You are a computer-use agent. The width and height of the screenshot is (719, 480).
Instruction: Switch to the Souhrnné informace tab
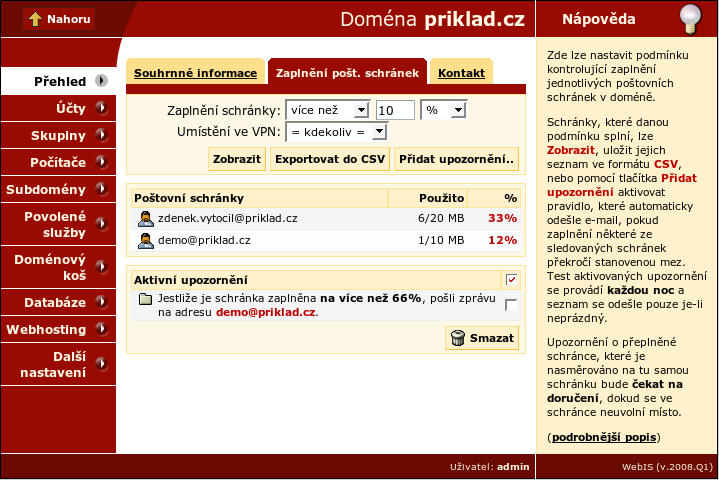point(195,73)
